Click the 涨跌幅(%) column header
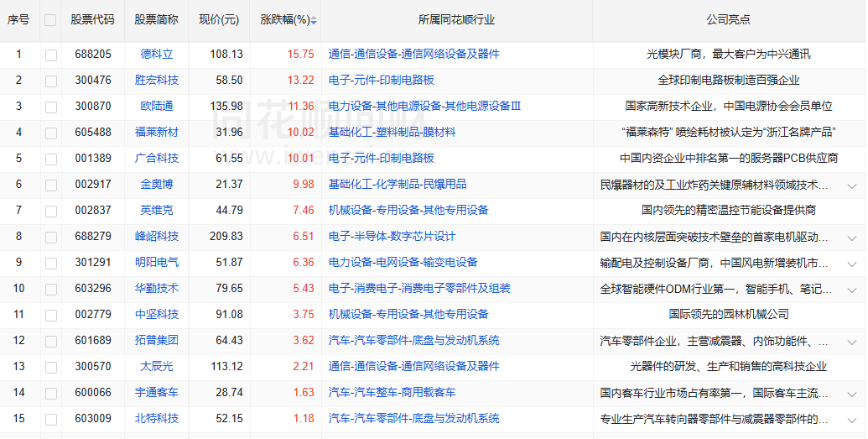Screen dimensions: 868x439 point(285,19)
